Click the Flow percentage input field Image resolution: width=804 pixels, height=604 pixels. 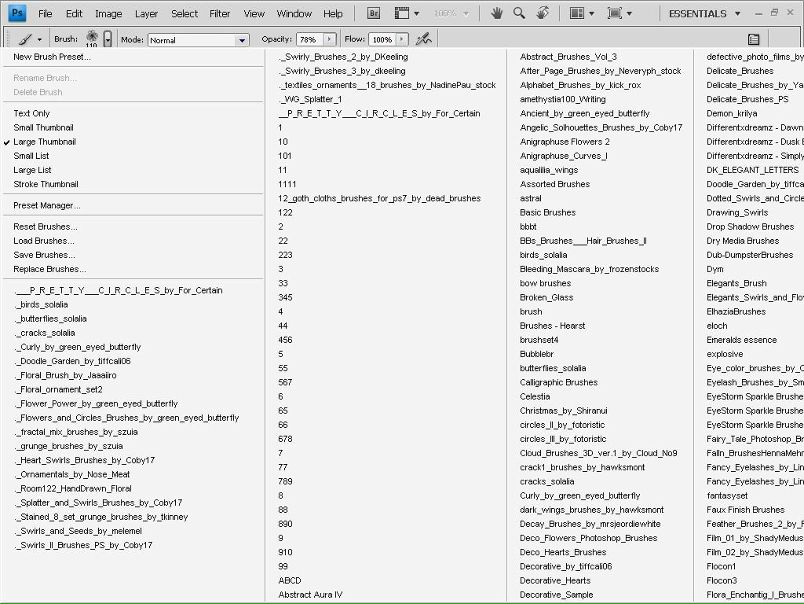coord(382,40)
